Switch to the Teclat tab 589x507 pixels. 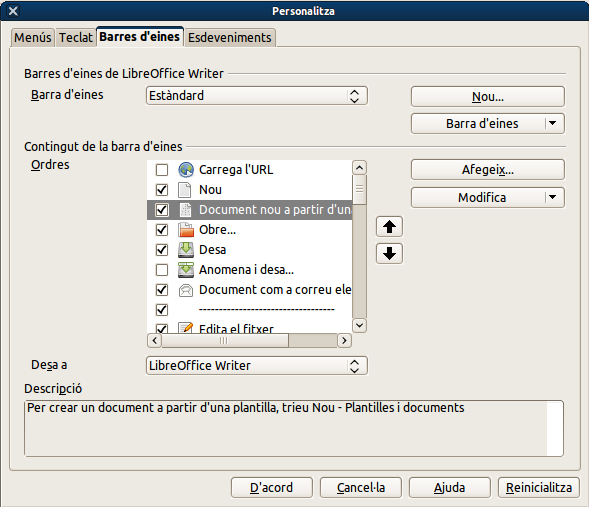click(x=76, y=38)
